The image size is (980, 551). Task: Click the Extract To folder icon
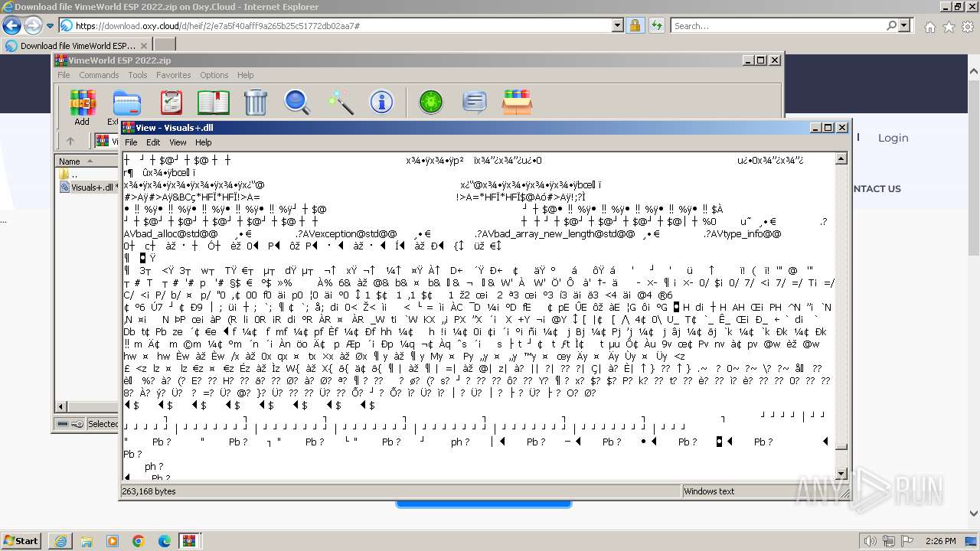[126, 102]
